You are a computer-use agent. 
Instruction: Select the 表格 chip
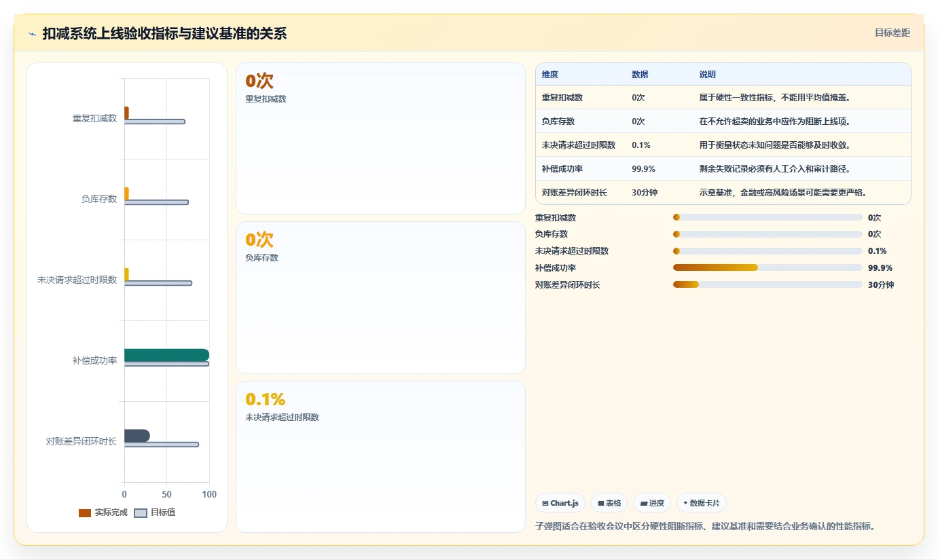[609, 503]
